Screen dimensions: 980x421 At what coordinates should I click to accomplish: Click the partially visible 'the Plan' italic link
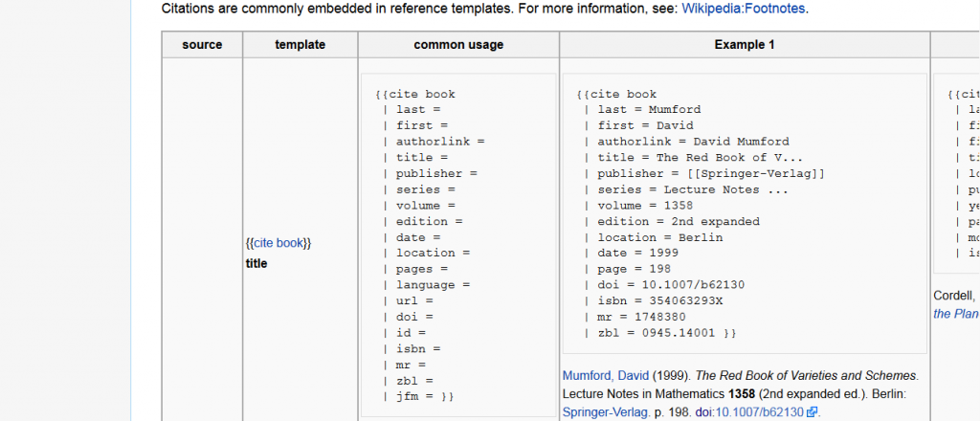[x=956, y=314]
